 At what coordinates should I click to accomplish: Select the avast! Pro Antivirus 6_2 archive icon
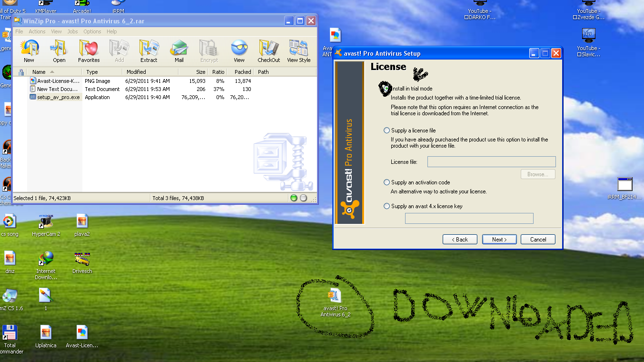tap(335, 302)
